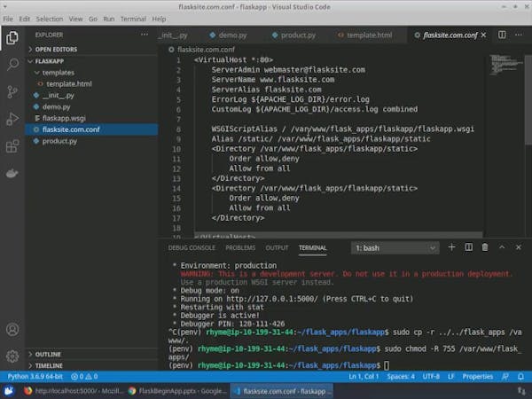Viewport: 532px width, 399px height.
Task: Open notifications bell in status bar
Action: click(x=520, y=377)
